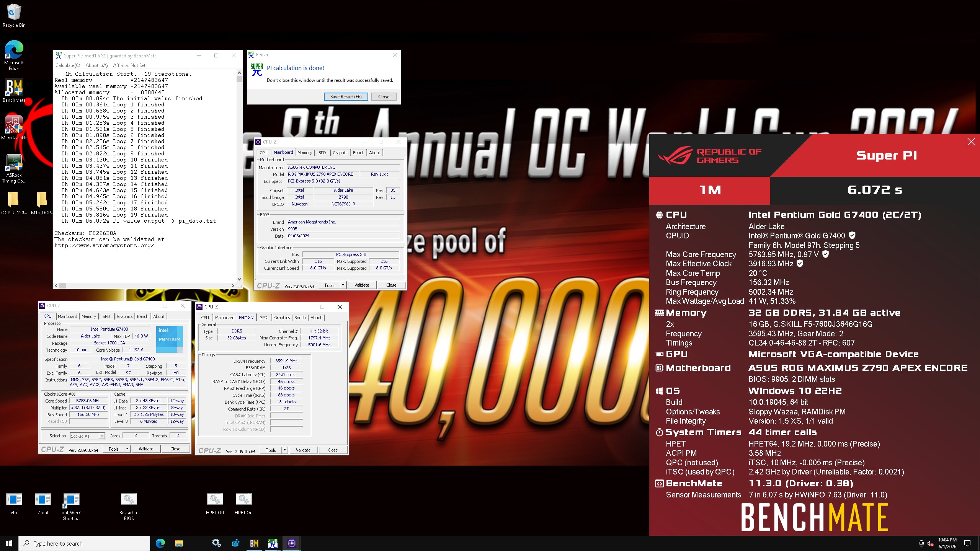Click the 6.072 s result in BenchMate
This screenshot has height=551, width=980.
(x=875, y=190)
